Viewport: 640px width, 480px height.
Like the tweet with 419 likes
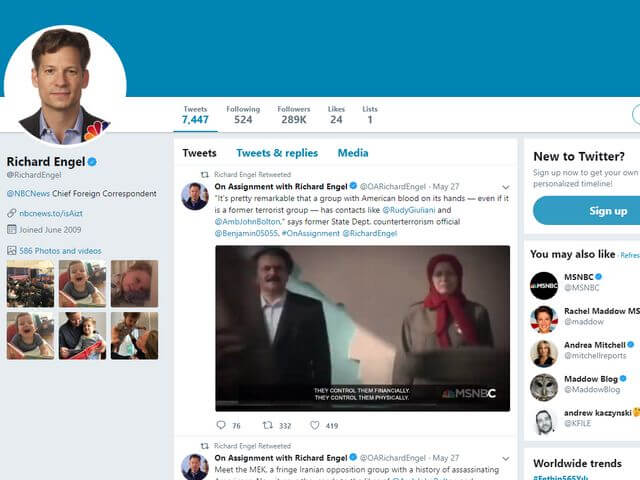315,425
